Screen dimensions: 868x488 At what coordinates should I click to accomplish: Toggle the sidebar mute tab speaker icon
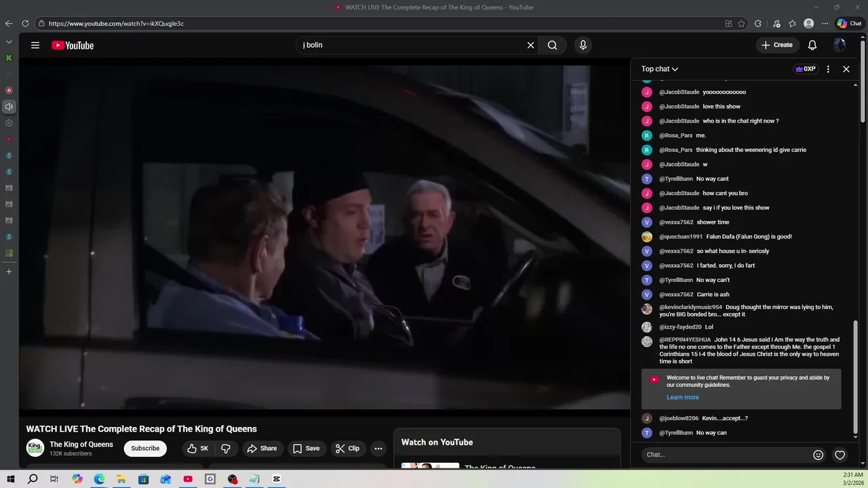coord(9,106)
